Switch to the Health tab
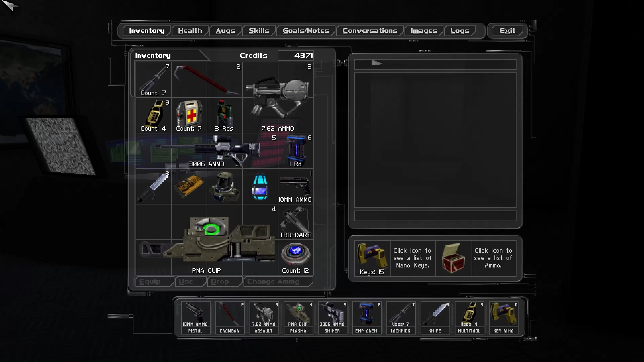The width and height of the screenshot is (644, 362). pyautogui.click(x=190, y=31)
